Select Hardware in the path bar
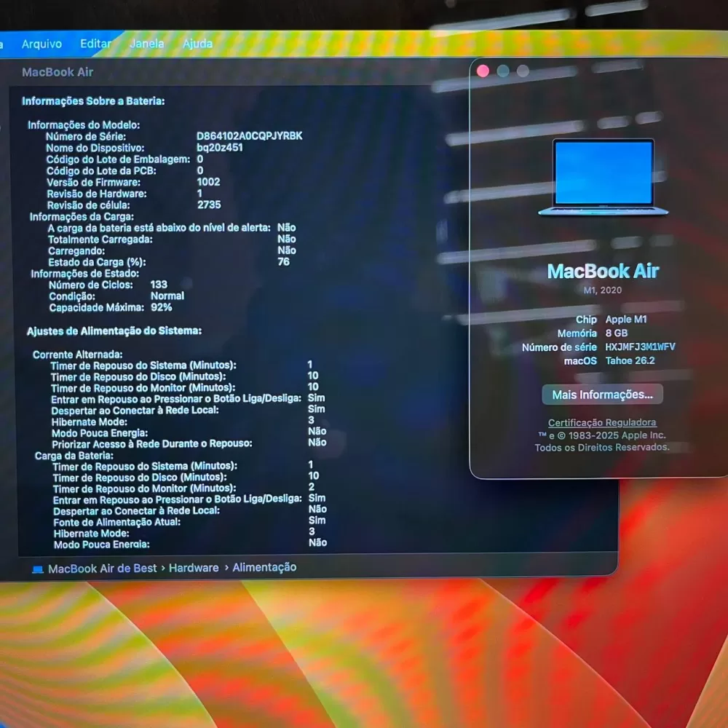 pos(194,568)
